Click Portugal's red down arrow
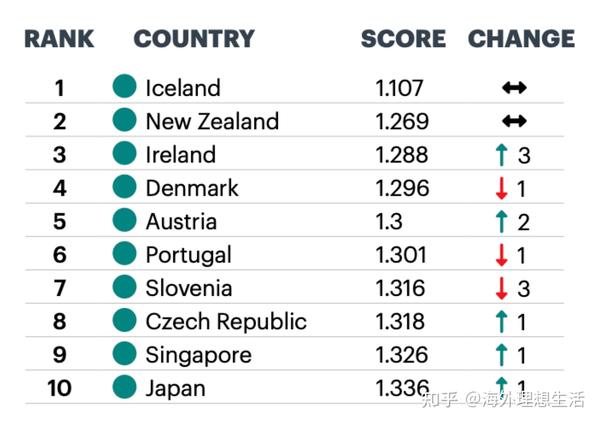Viewport: 600px width, 424px height. pyautogui.click(x=502, y=255)
